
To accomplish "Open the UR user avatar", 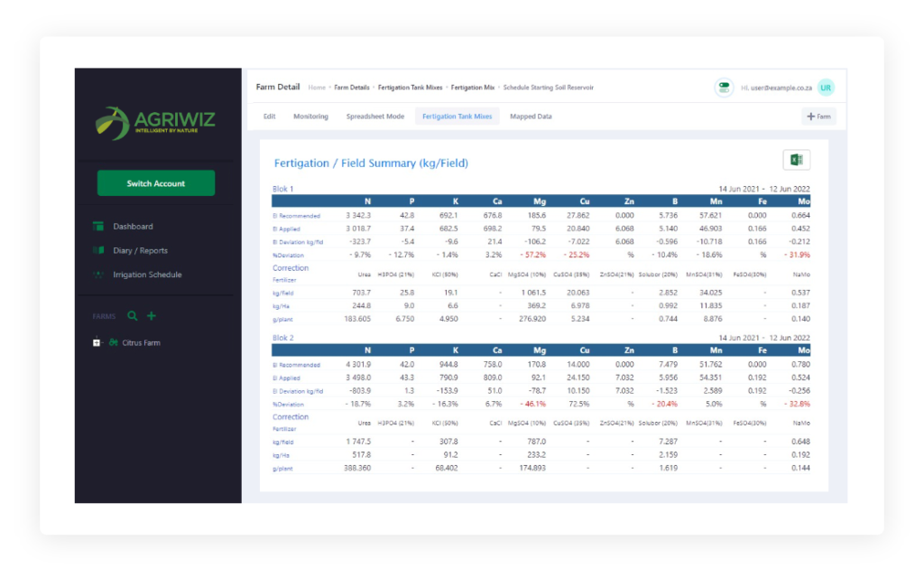I will pos(826,88).
